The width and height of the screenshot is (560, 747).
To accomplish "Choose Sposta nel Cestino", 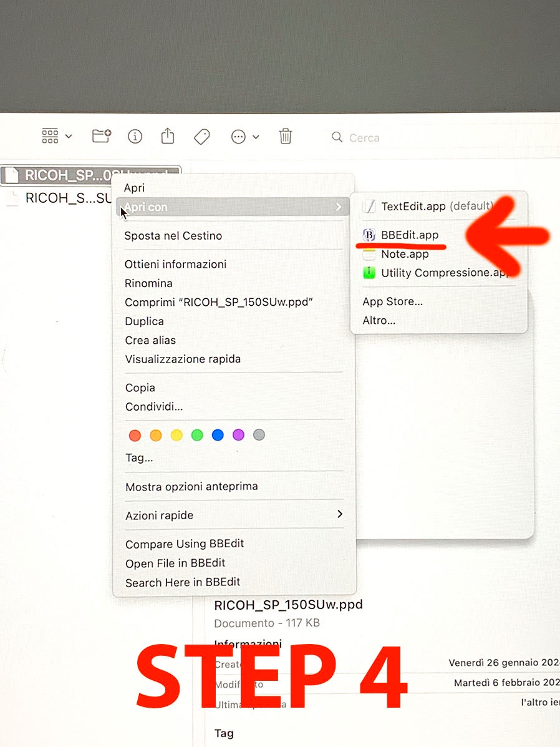I will coord(173,235).
